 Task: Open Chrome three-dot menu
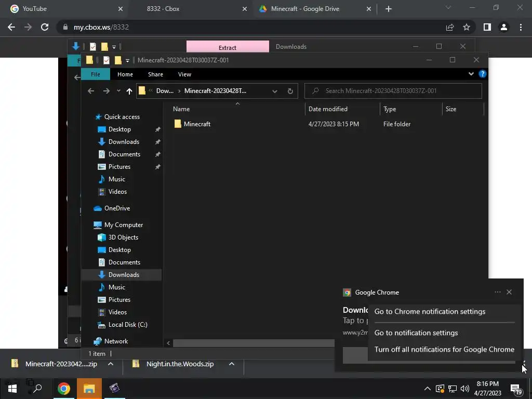[521, 27]
